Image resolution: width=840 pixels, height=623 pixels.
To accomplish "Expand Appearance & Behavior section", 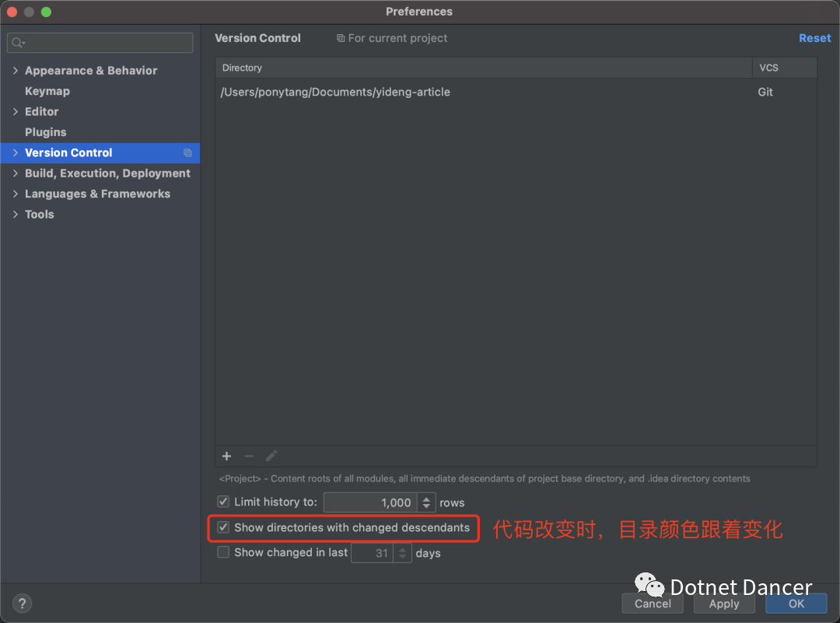I will 15,71.
